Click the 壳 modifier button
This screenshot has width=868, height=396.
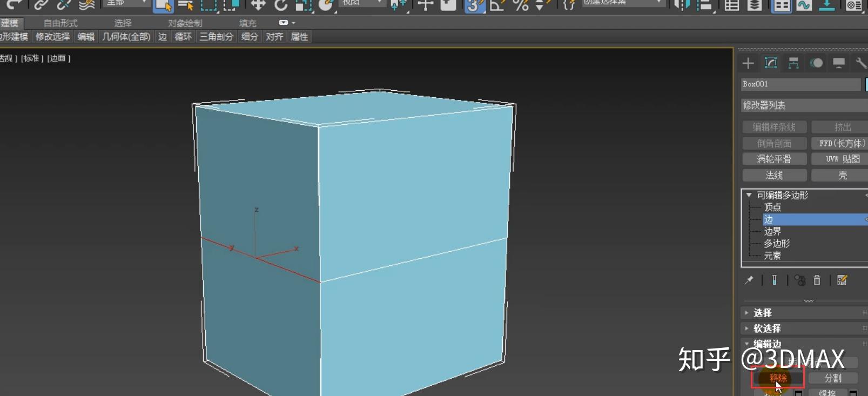click(840, 176)
